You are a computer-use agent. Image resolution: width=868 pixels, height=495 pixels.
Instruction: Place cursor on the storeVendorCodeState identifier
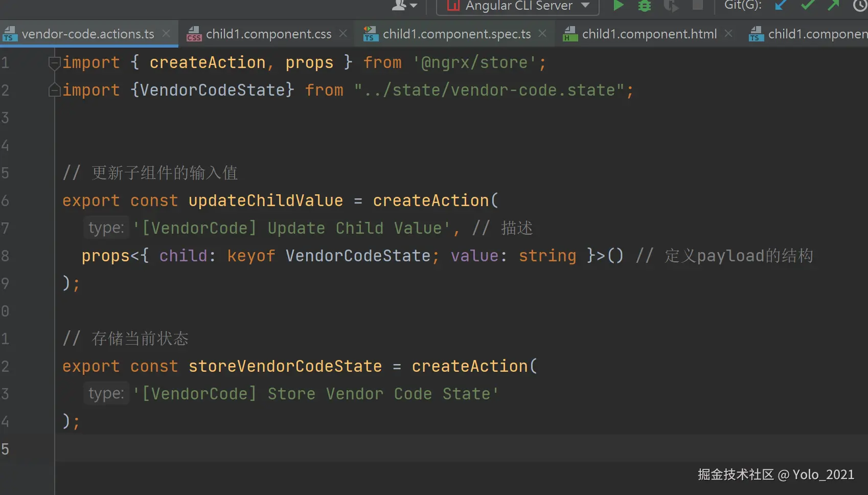click(x=285, y=367)
